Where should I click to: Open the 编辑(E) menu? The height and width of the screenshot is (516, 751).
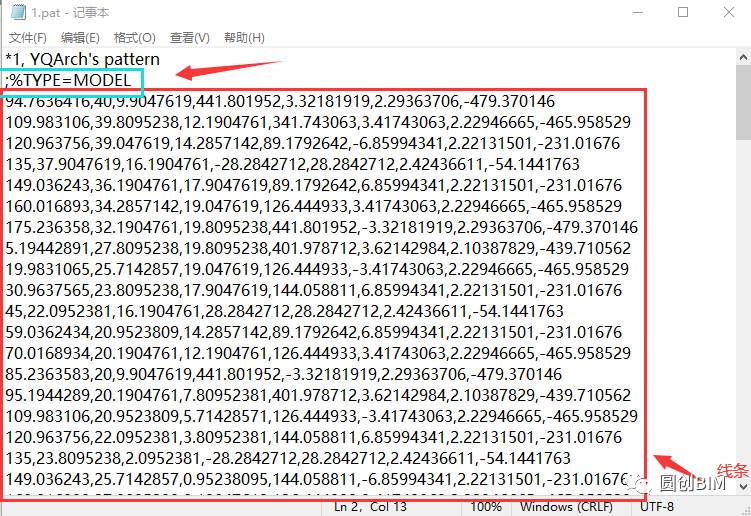coord(80,38)
